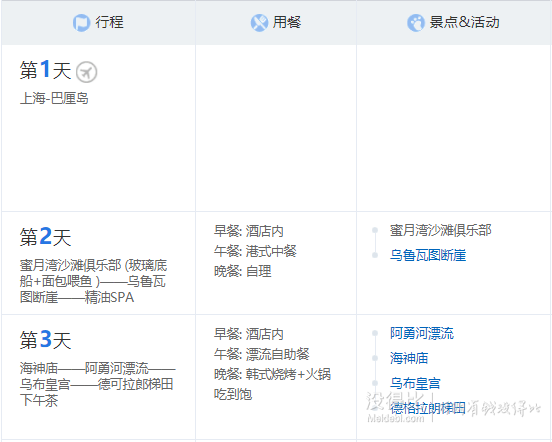
Task: Open the 德格拉朗梯田 attraction link
Action: pyautogui.click(x=428, y=408)
